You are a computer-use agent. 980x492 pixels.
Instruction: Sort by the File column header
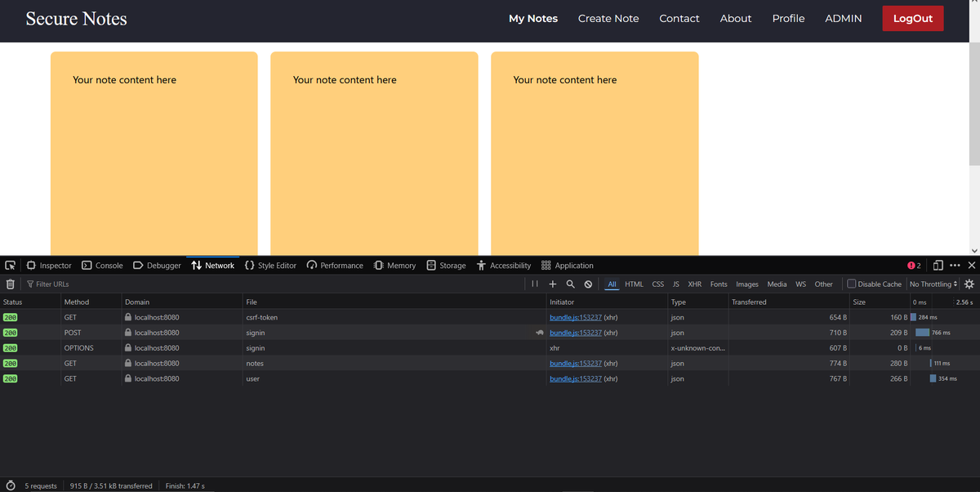coord(394,302)
